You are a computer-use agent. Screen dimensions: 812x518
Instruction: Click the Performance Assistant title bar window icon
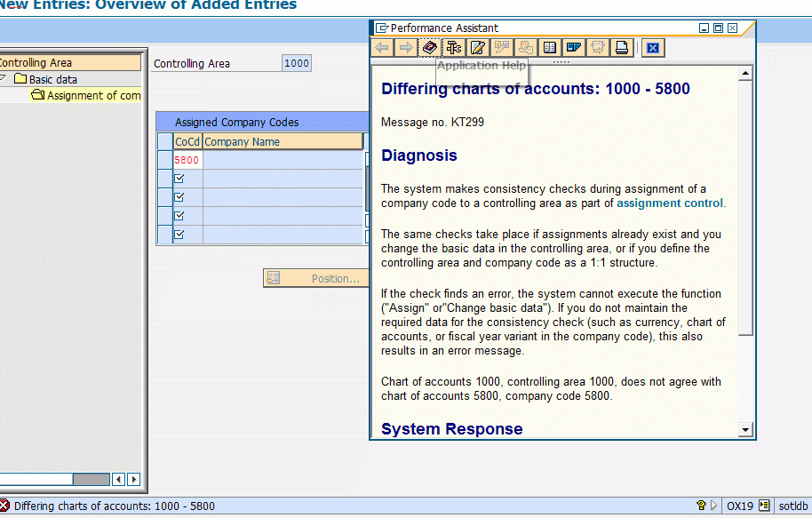point(382,28)
